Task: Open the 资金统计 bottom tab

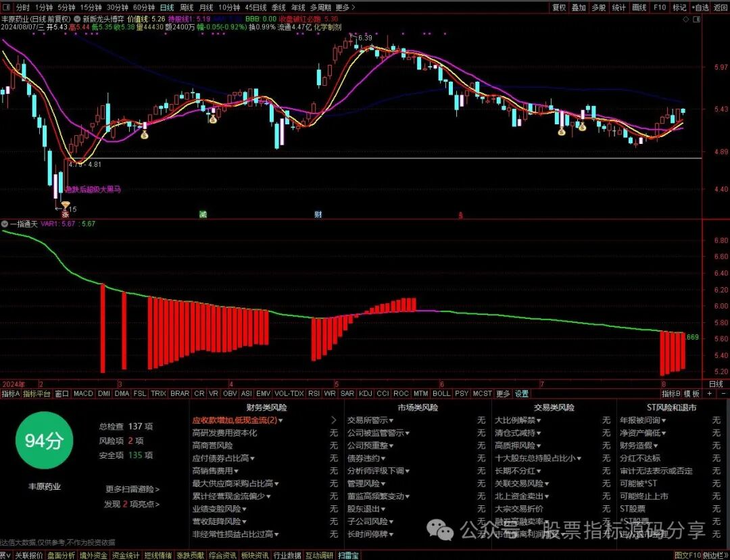Action: [x=125, y=555]
